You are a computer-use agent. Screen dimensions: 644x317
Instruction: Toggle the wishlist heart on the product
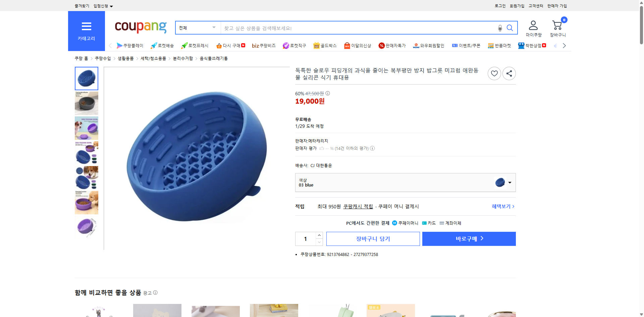tap(494, 73)
